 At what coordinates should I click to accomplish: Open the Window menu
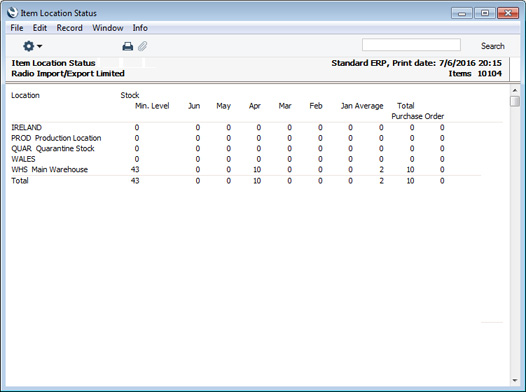[x=108, y=28]
